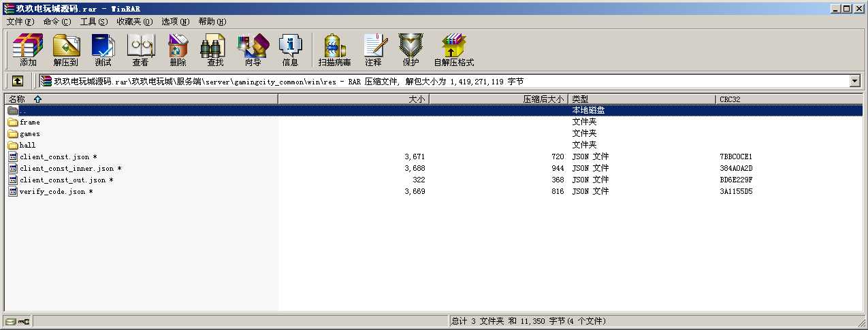Click the key password icon in status bar
Viewport: 868px width, 330px height.
(24, 321)
